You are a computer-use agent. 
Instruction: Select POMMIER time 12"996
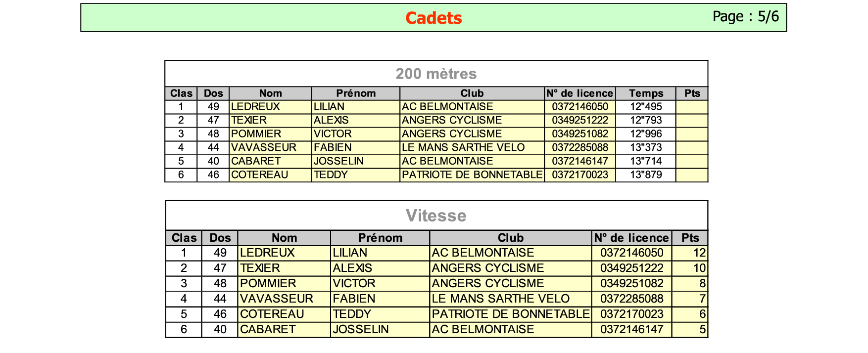[646, 134]
